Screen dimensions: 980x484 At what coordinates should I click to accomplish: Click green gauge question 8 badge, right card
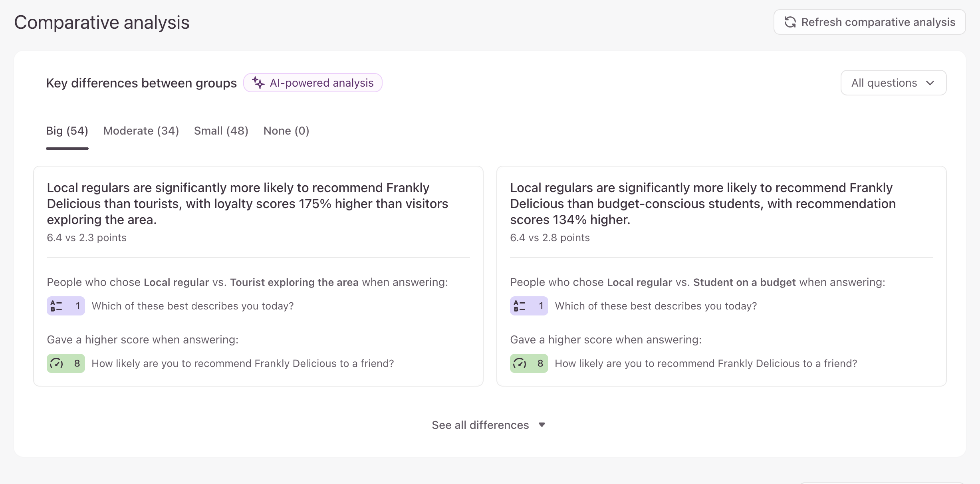pyautogui.click(x=529, y=363)
